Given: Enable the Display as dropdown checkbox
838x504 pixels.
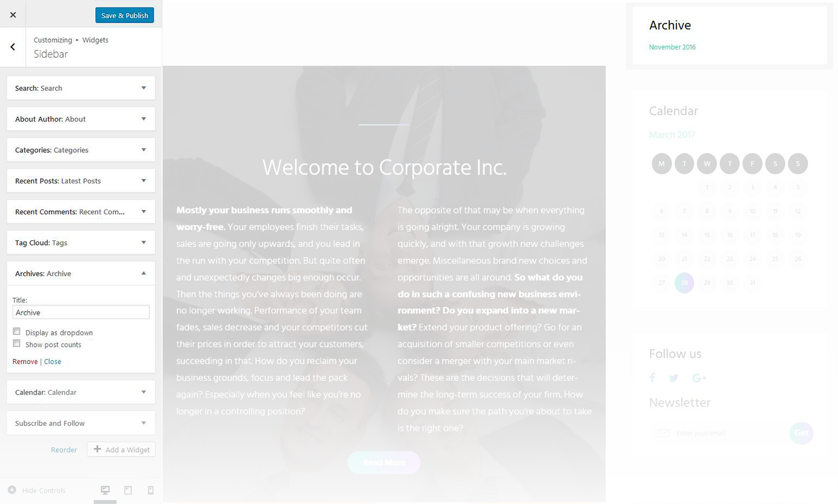Looking at the screenshot, I should pyautogui.click(x=17, y=332).
